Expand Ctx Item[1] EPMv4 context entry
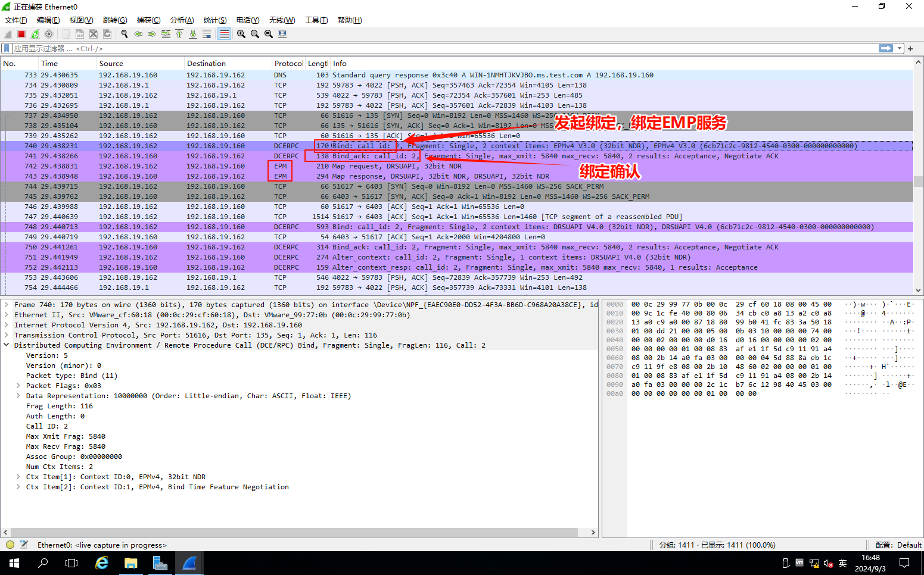This screenshot has height=575, width=924. [18, 477]
